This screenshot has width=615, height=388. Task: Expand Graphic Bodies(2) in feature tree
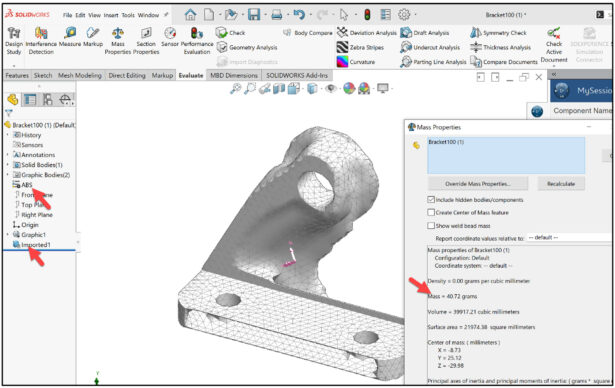pyautogui.click(x=8, y=175)
